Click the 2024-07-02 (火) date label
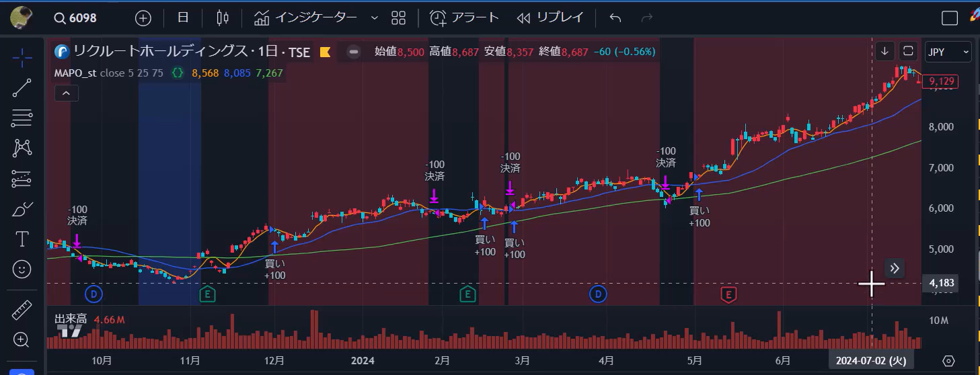980x375 pixels. [870, 361]
